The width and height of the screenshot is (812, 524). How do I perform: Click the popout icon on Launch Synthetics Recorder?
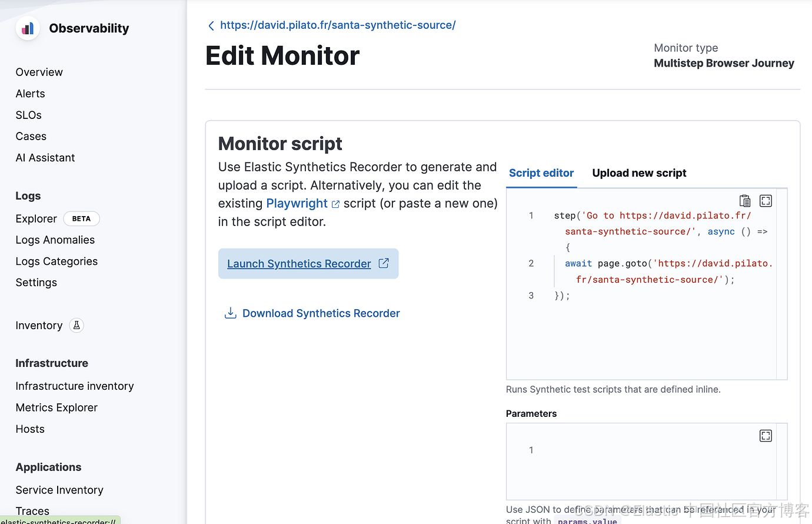(384, 263)
